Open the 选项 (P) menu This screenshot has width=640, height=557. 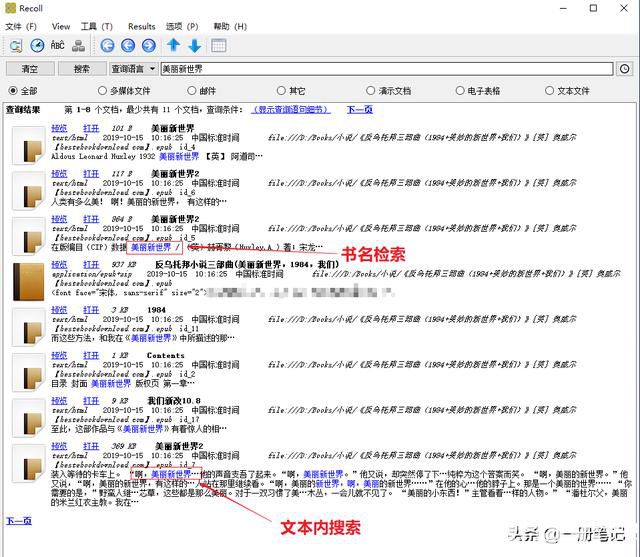point(182,27)
